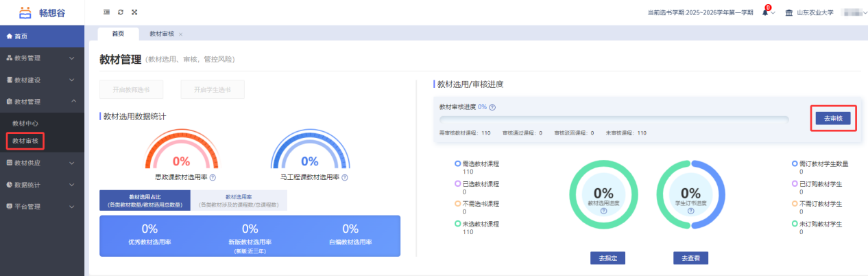Image resolution: width=868 pixels, height=276 pixels.
Task: Select 教材审核 in the sidebar
Action: click(26, 141)
